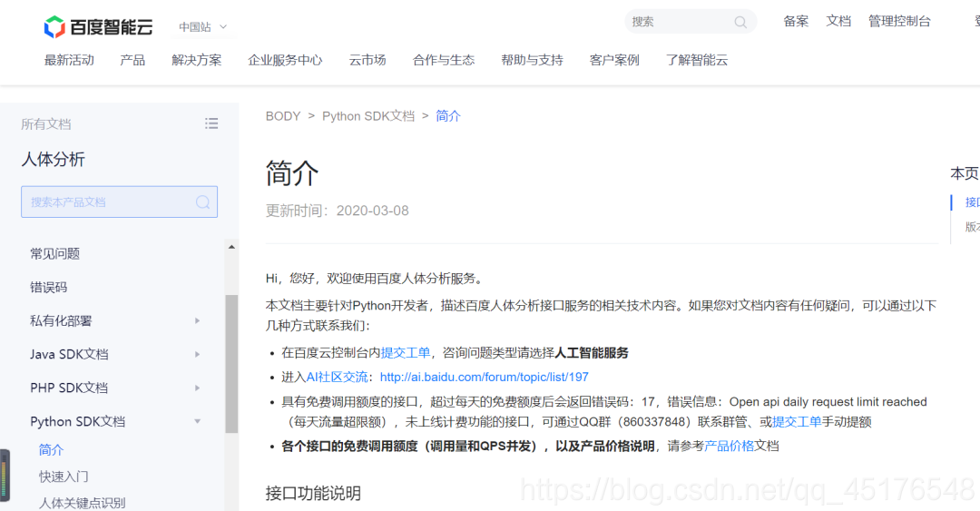Open the 快速入门 sidebar sub-item
980x511 pixels.
tap(64, 477)
